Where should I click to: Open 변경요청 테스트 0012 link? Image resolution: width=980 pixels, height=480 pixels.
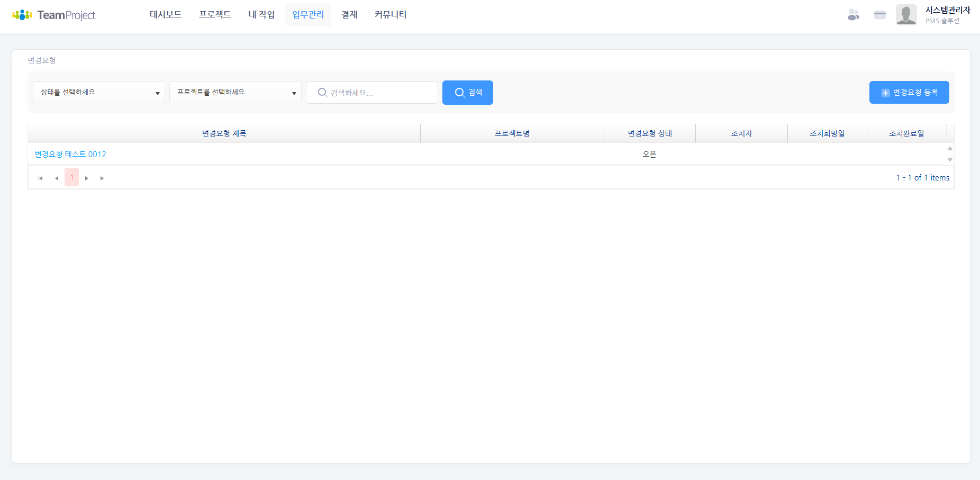(70, 155)
